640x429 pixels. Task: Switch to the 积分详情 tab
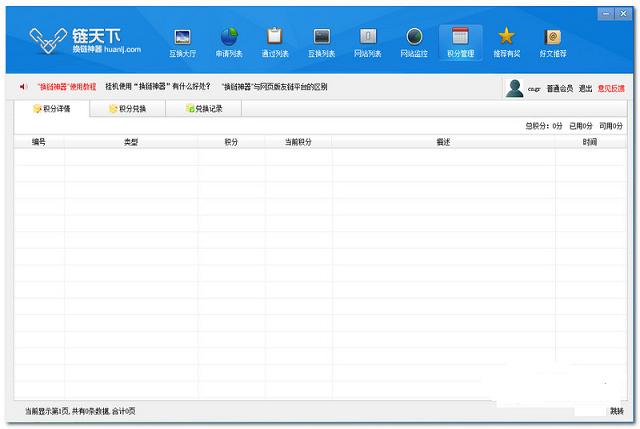tap(51, 108)
